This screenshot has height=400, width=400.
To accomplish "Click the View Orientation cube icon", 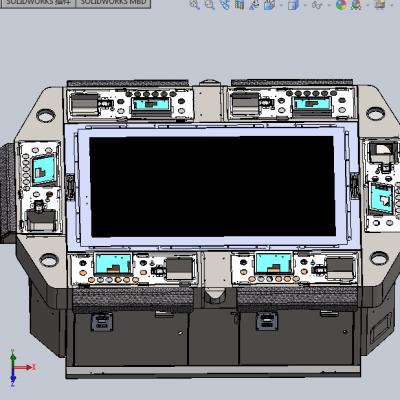I will [269, 5].
